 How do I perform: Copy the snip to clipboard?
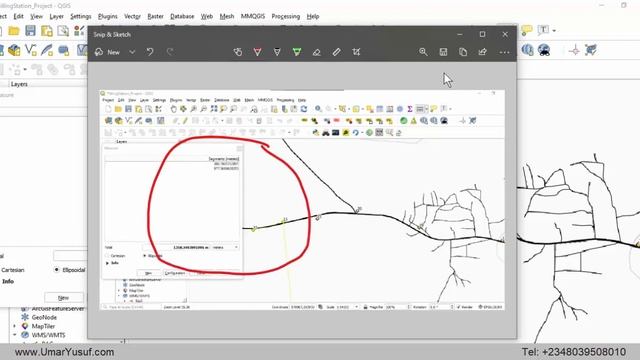pos(463,52)
